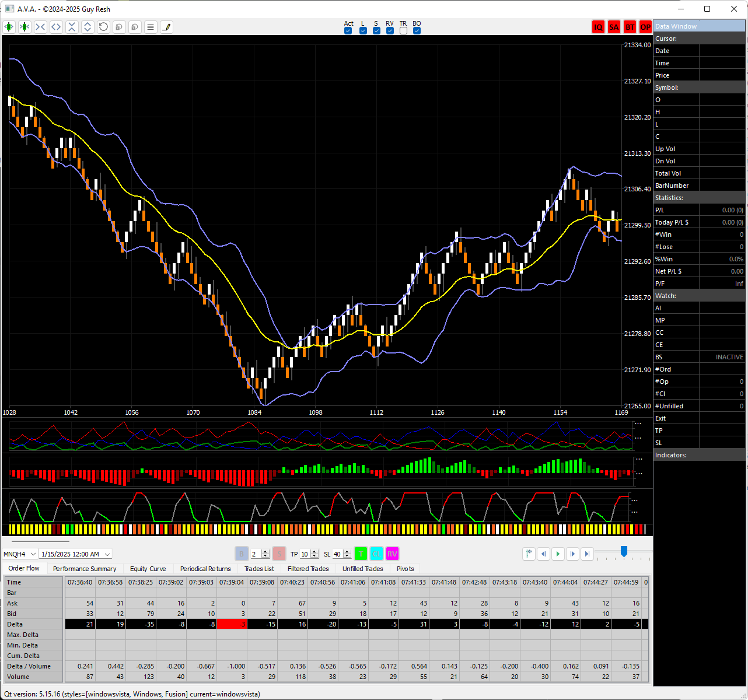The width and height of the screenshot is (748, 700).
Task: Click the red IQ button
Action: click(598, 27)
